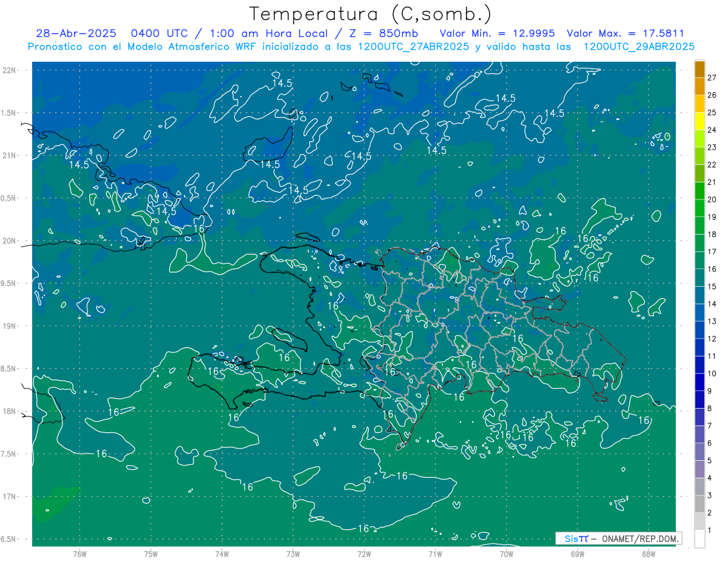
Task: Click the brown topmost swatch of the color scale
Action: [x=699, y=69]
